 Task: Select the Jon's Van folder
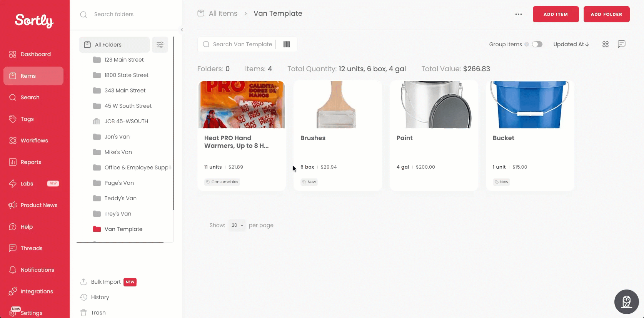coord(117,137)
